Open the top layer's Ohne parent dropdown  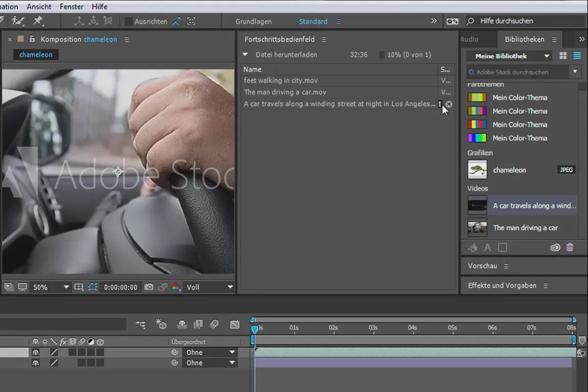209,352
